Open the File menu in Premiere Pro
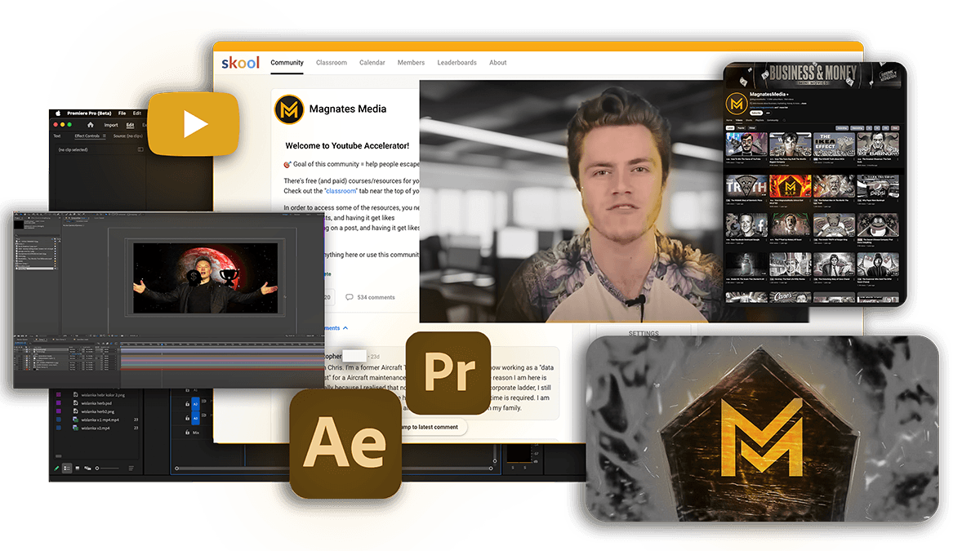Image resolution: width=980 pixels, height=551 pixels. 122,113
